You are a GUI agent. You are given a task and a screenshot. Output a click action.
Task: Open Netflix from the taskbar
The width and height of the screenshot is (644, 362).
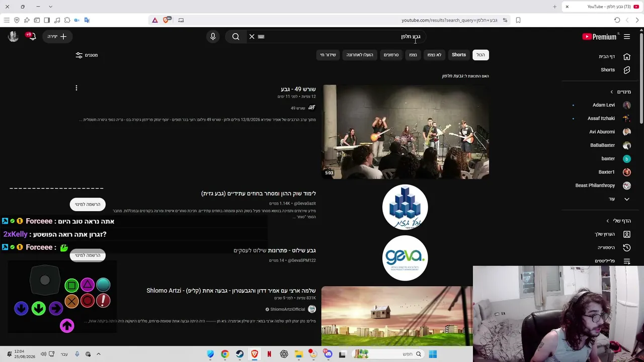point(269,354)
